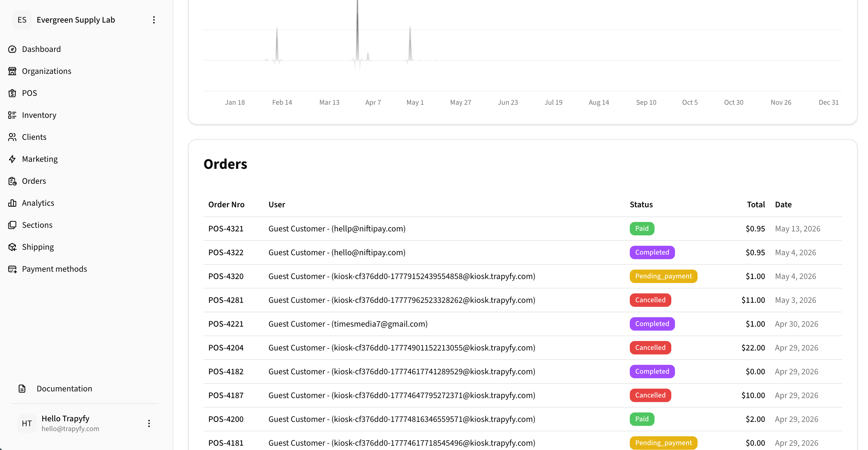Viewport: 868px width, 450px height.
Task: Click the POS shopping bag icon
Action: tap(13, 93)
